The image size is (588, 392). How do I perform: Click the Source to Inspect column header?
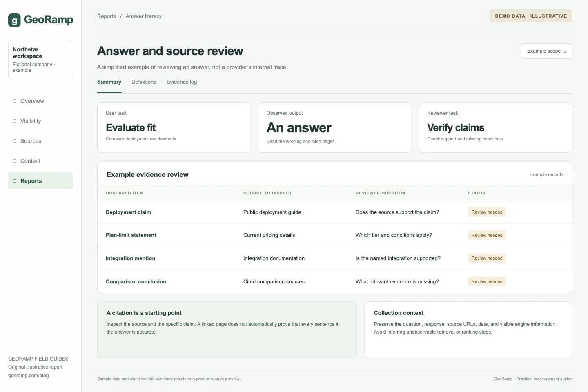(x=267, y=193)
